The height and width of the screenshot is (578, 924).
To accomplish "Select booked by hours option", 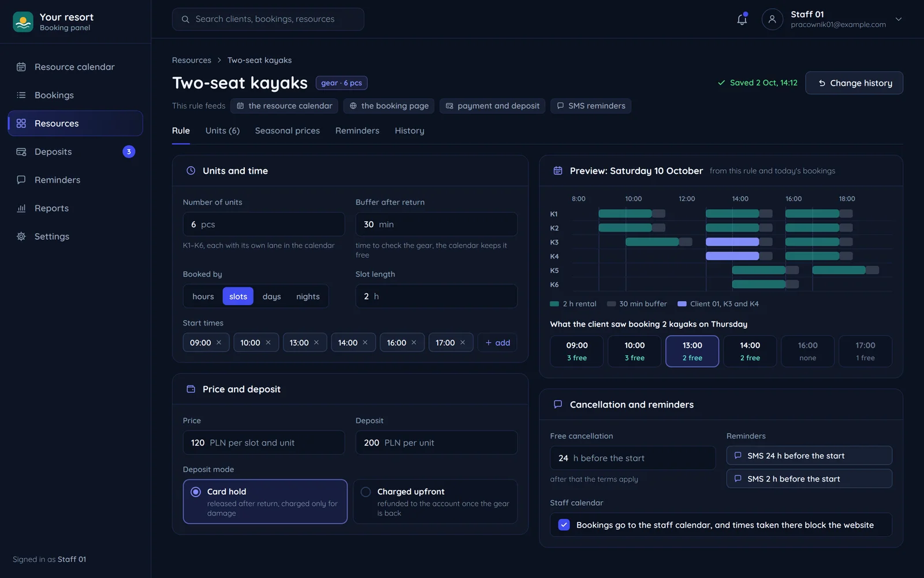I will 203,297.
